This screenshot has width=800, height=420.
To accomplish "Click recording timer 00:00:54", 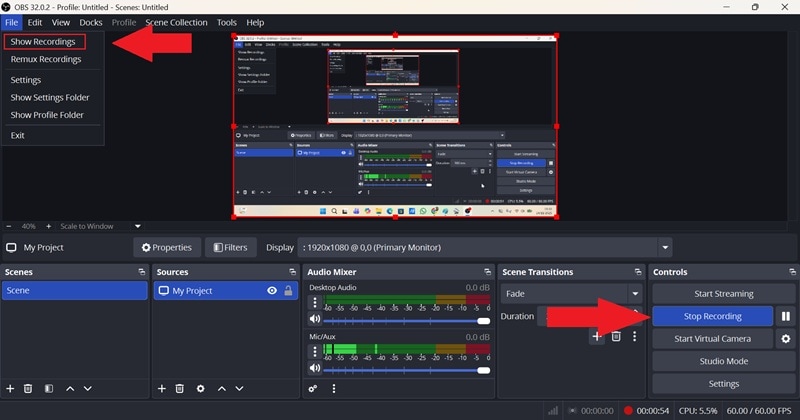I will (653, 410).
